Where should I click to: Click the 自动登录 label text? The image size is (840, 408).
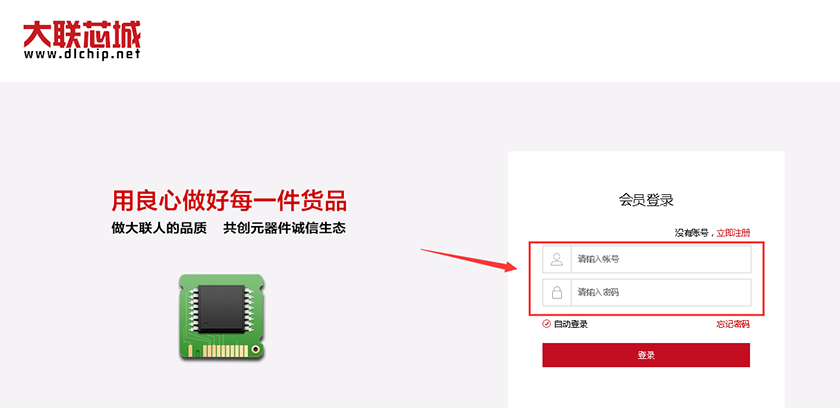[571, 324]
